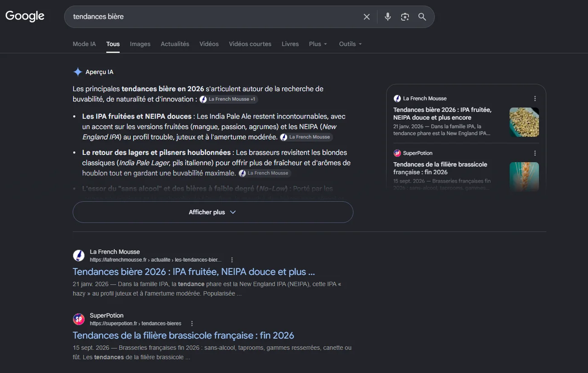This screenshot has height=373, width=588.
Task: Click the La French Mousse site name in results
Action: [115, 252]
